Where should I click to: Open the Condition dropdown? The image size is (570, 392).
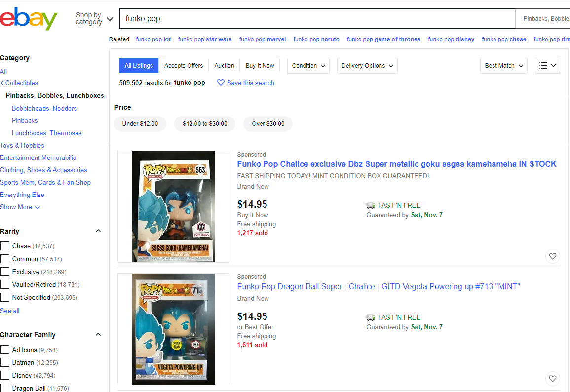(x=308, y=66)
